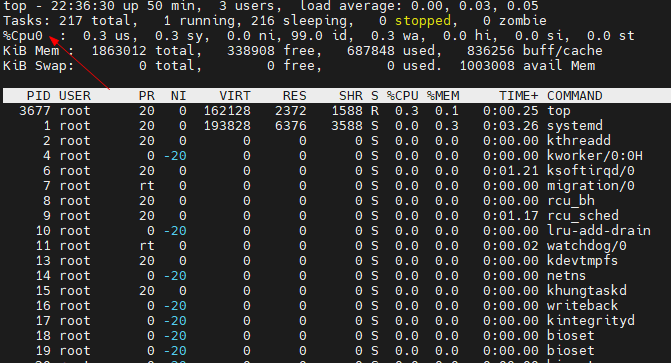Click the 0:01.21 time value
The height and width of the screenshot is (363, 671).
[x=511, y=170]
